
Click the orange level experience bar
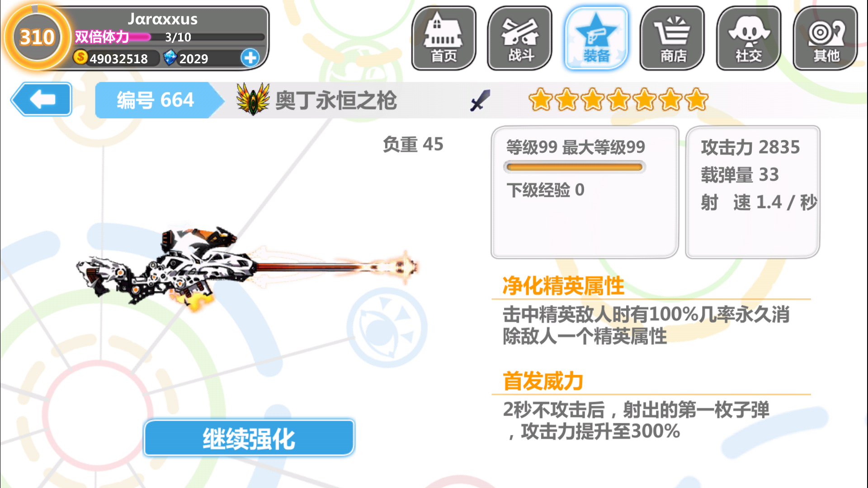pos(575,167)
